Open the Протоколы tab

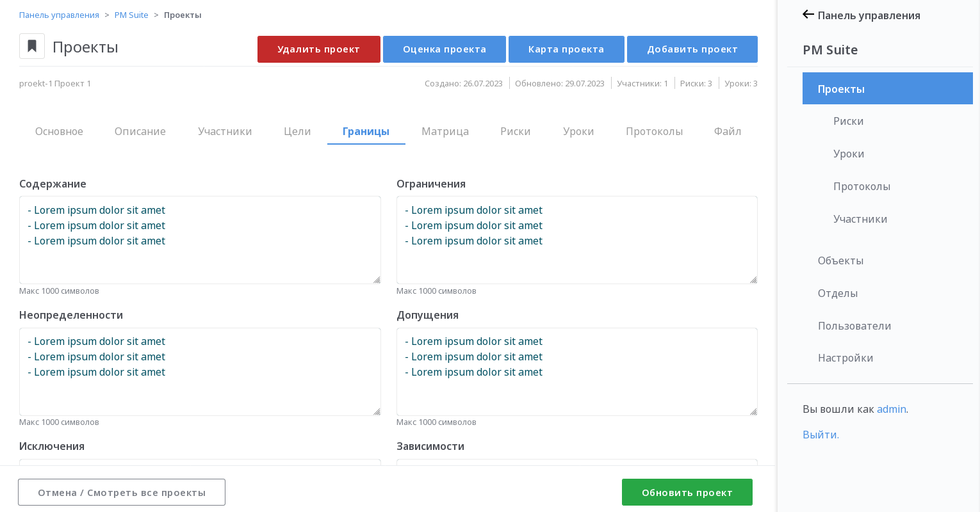(x=655, y=131)
